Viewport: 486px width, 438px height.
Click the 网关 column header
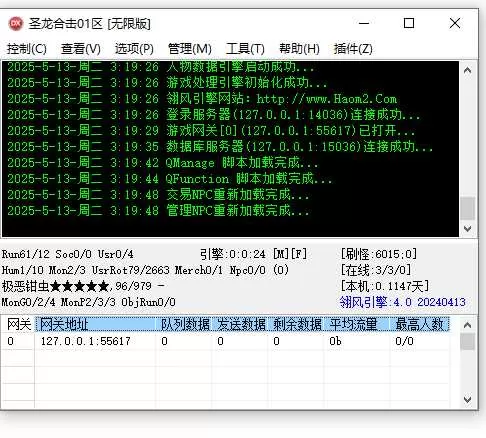coord(18,324)
